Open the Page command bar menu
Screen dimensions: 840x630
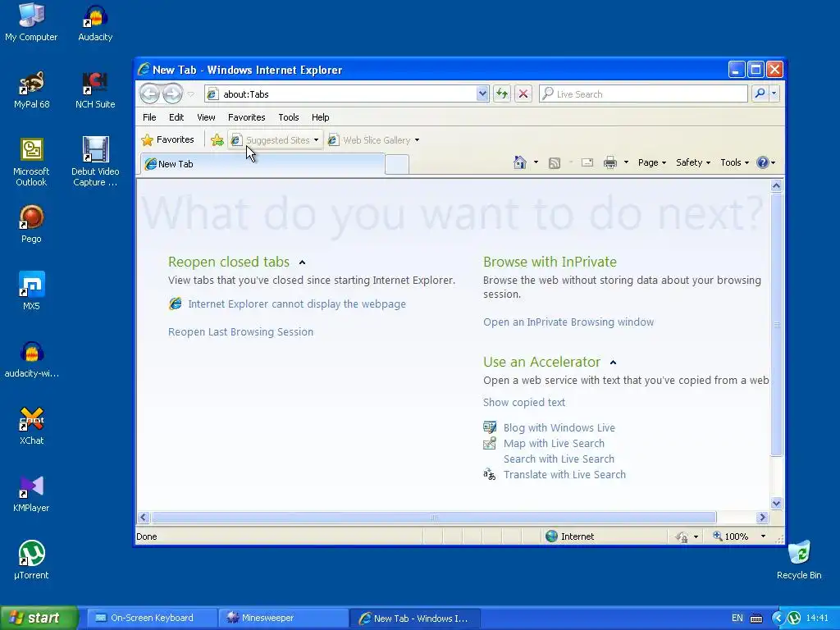(652, 162)
